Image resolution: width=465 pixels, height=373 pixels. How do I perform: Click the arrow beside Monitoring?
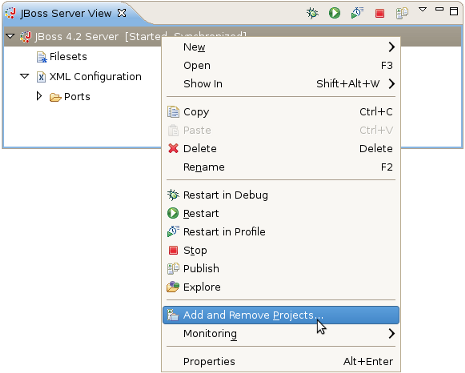[392, 333]
